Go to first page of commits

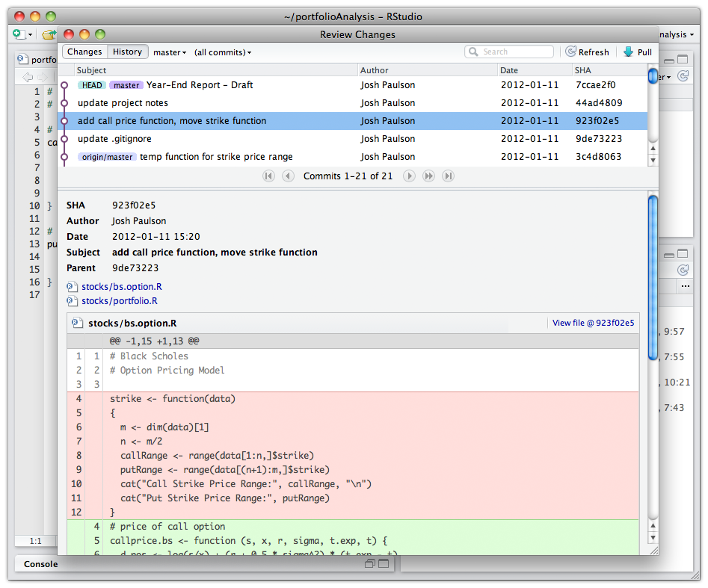click(x=268, y=176)
